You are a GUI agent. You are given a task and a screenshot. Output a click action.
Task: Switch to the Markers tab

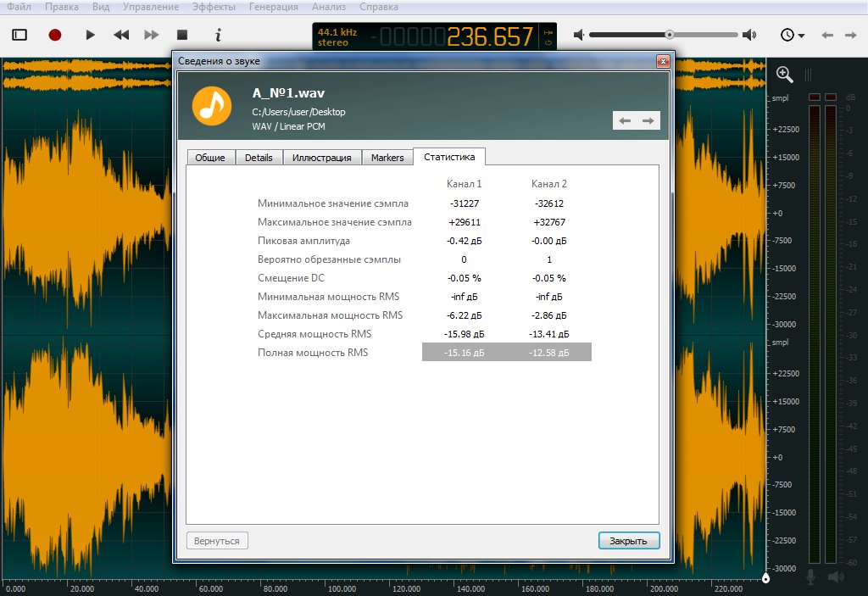click(x=387, y=158)
